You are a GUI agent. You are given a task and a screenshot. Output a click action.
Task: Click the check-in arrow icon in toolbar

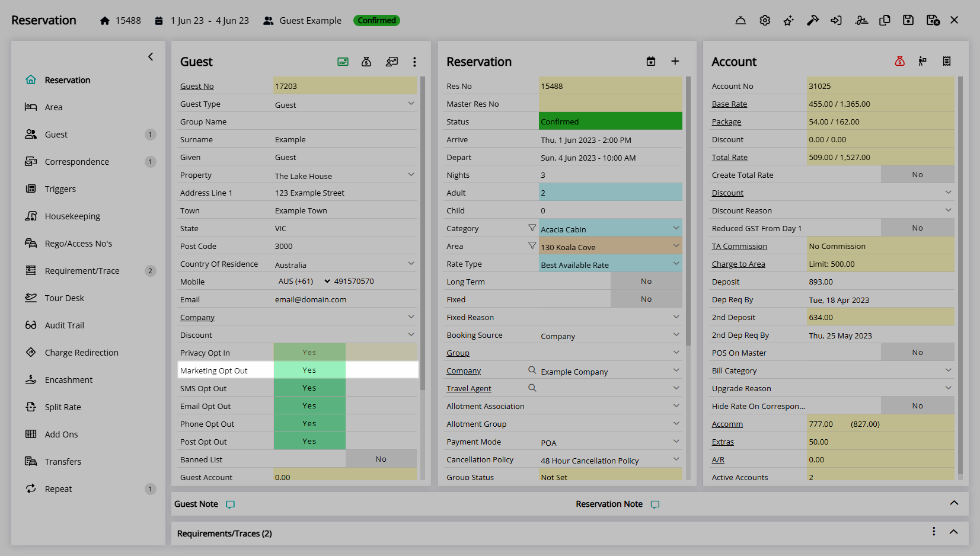point(837,20)
